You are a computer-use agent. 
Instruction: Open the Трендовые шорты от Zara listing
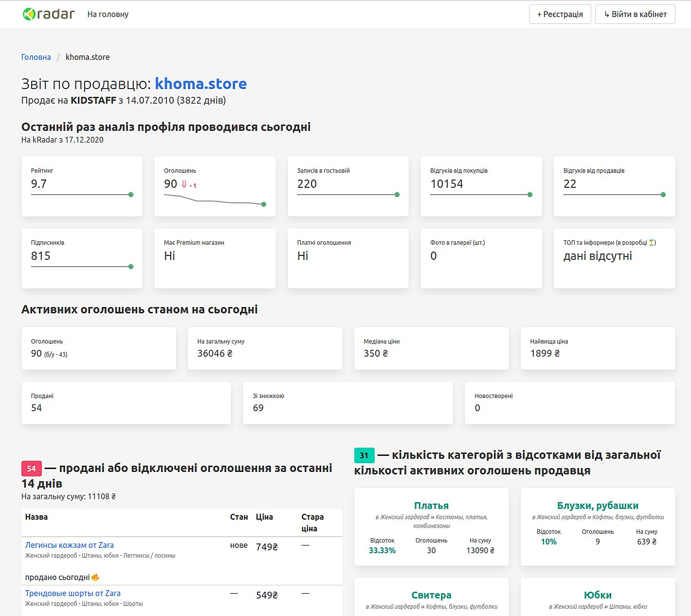pyautogui.click(x=73, y=593)
